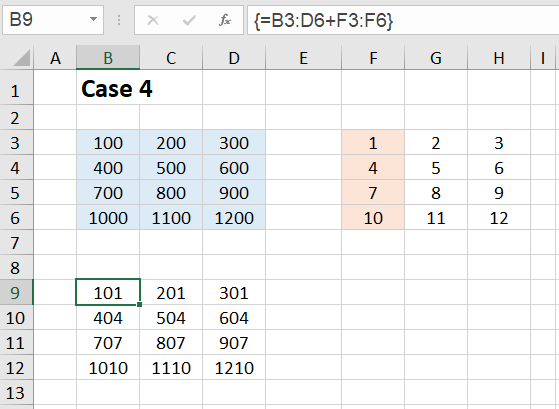Select column C header

click(x=171, y=58)
